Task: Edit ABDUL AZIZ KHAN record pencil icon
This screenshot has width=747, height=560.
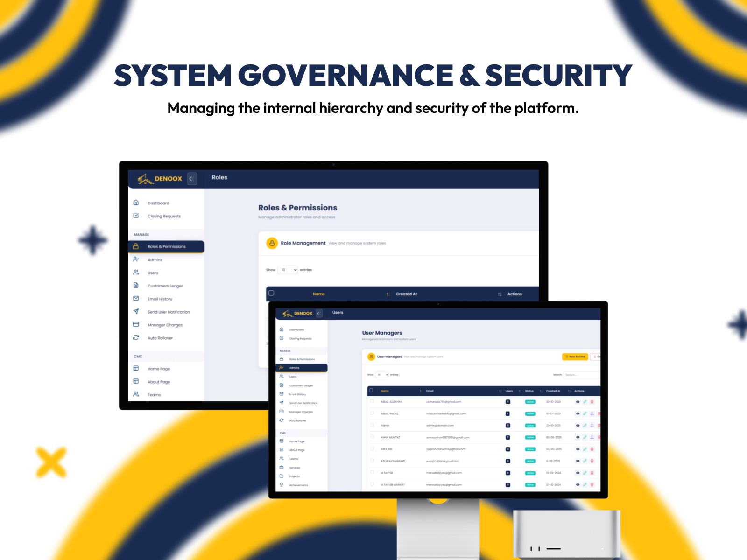Action: [585, 402]
